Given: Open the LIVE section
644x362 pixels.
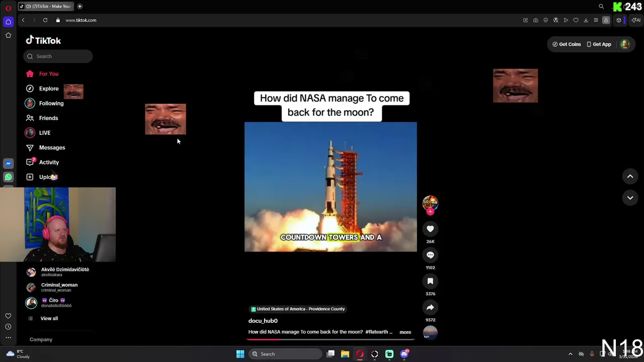Looking at the screenshot, I should [38, 133].
